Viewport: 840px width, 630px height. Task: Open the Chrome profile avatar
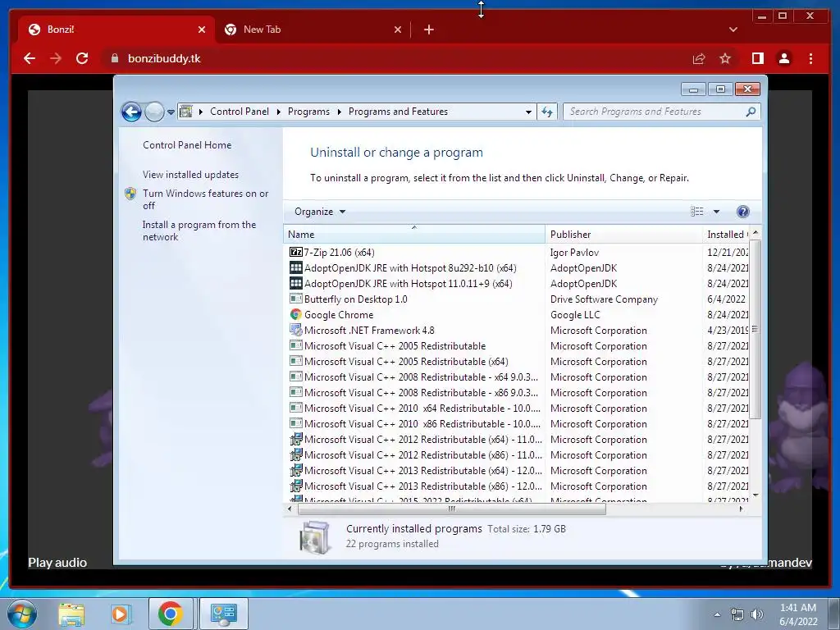point(783,58)
